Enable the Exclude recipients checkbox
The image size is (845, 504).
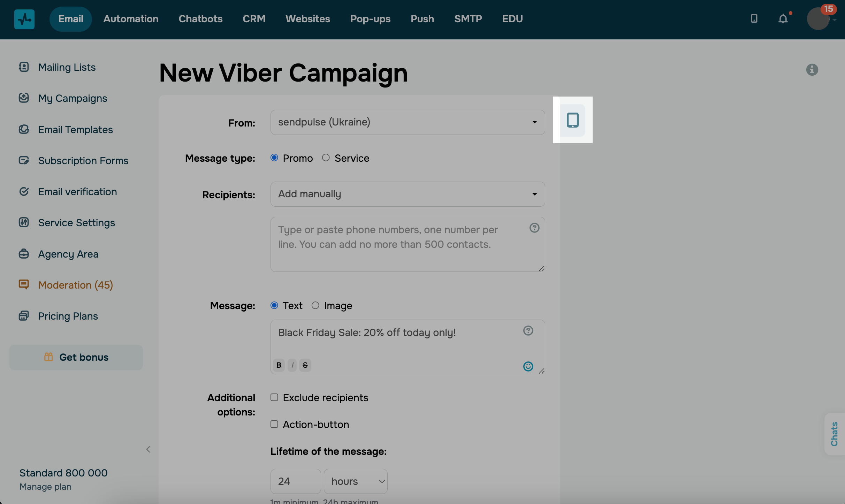pyautogui.click(x=274, y=397)
